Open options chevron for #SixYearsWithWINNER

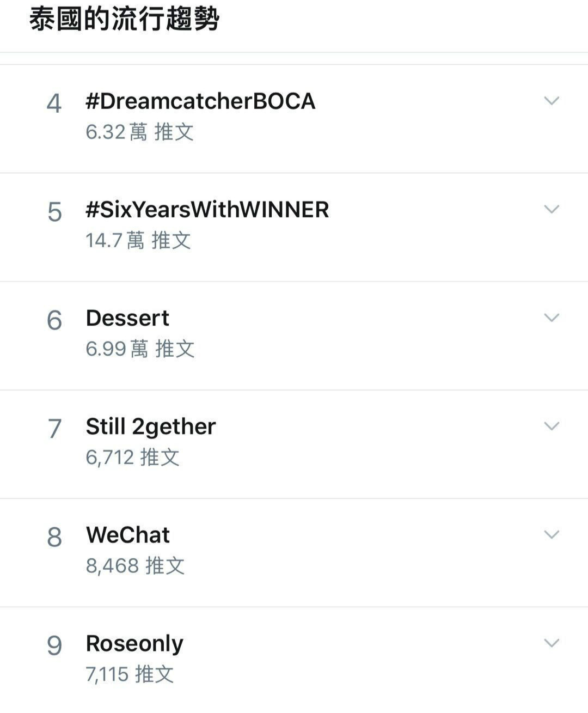point(552,209)
